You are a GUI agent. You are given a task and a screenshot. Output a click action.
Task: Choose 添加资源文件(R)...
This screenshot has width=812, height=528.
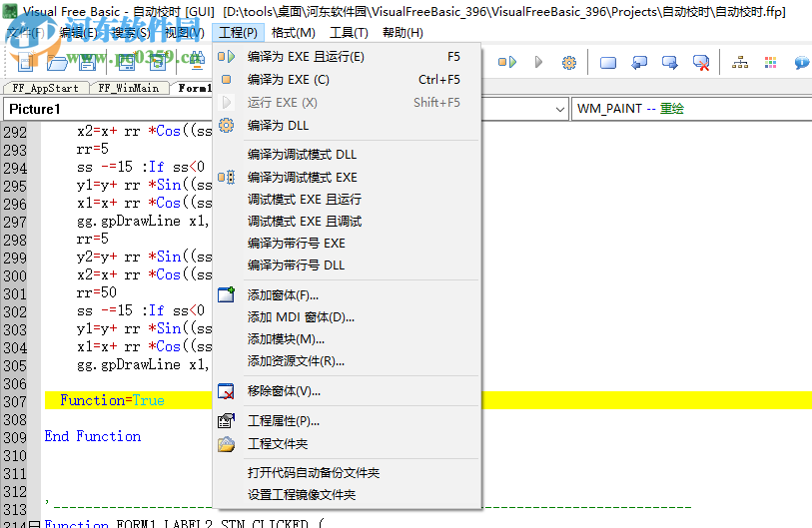[x=347, y=360]
